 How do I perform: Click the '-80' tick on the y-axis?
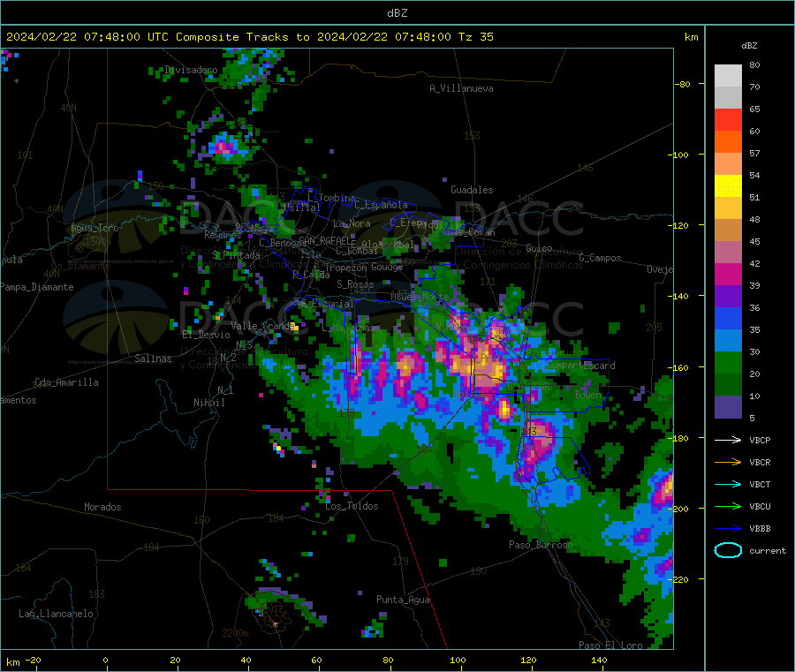[x=683, y=84]
